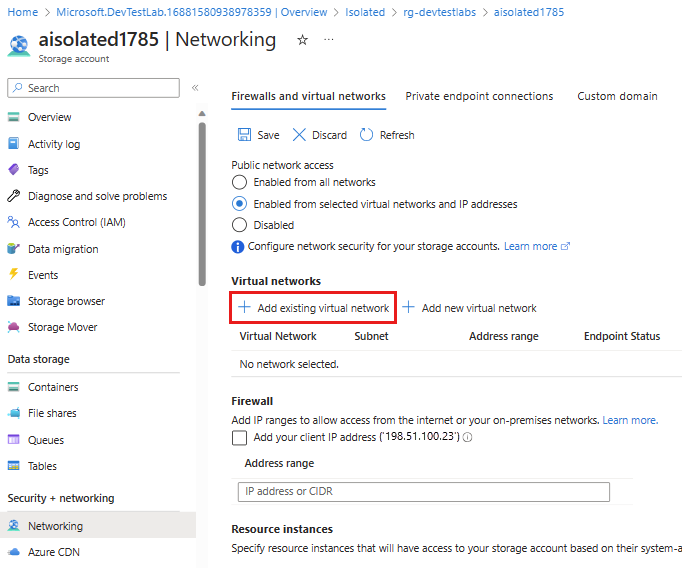Select Enabled from all networks radio
This screenshot has height=568, width=682.
pos(239,182)
